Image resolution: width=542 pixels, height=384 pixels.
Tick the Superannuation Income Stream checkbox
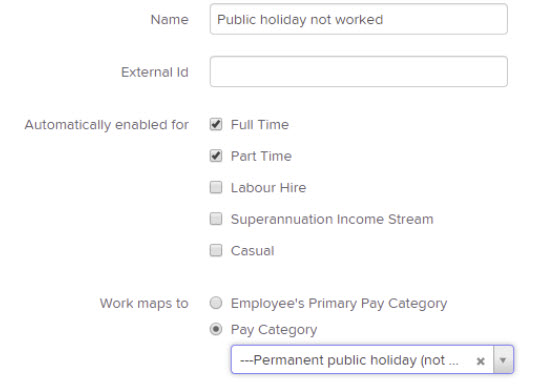[x=216, y=219]
